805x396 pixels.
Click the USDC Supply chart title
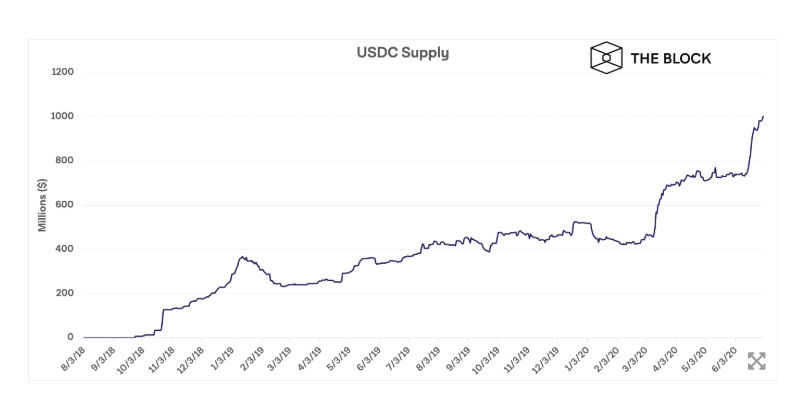click(402, 53)
